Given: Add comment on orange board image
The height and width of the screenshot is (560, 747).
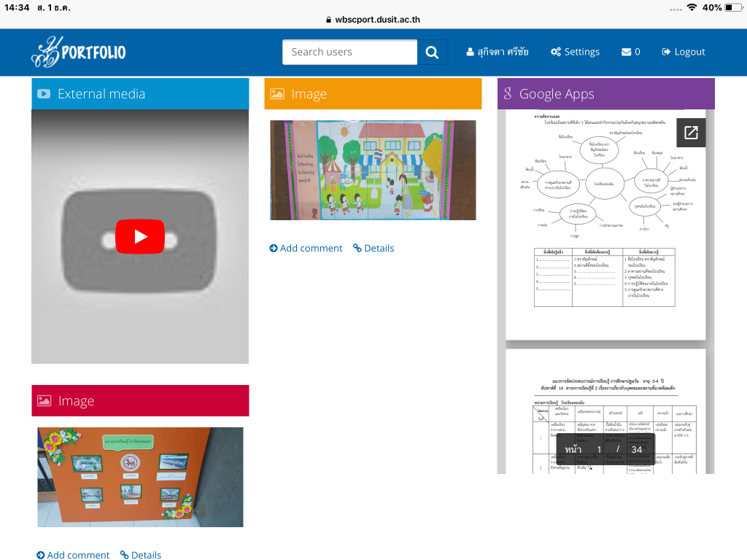Looking at the screenshot, I should point(73,555).
